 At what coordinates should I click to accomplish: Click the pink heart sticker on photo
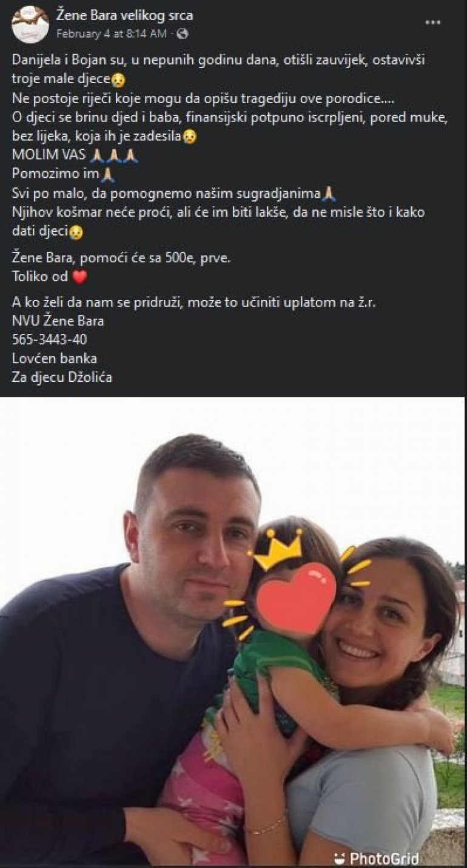295,598
